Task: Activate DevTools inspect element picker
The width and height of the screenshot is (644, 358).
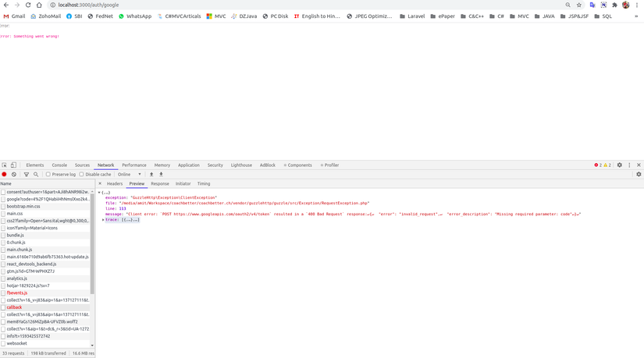Action: [x=4, y=165]
